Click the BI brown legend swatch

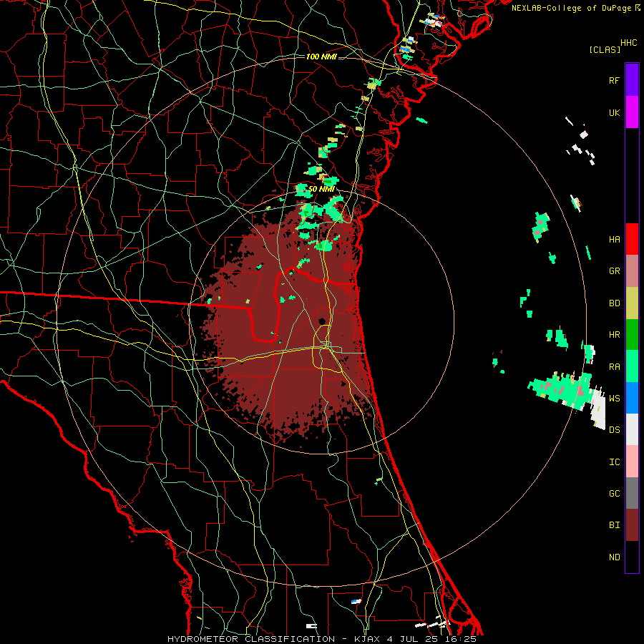click(632, 525)
